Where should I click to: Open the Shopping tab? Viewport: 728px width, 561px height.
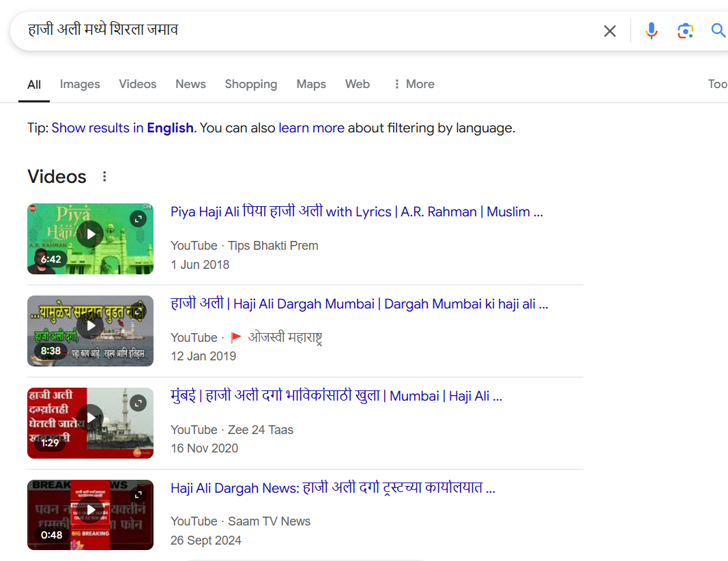click(x=250, y=84)
